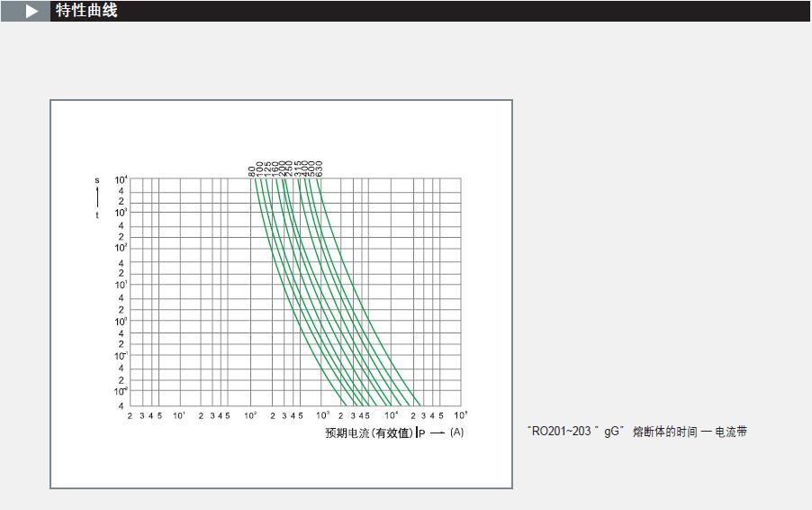Click the upward arrow on time axis

click(97, 195)
